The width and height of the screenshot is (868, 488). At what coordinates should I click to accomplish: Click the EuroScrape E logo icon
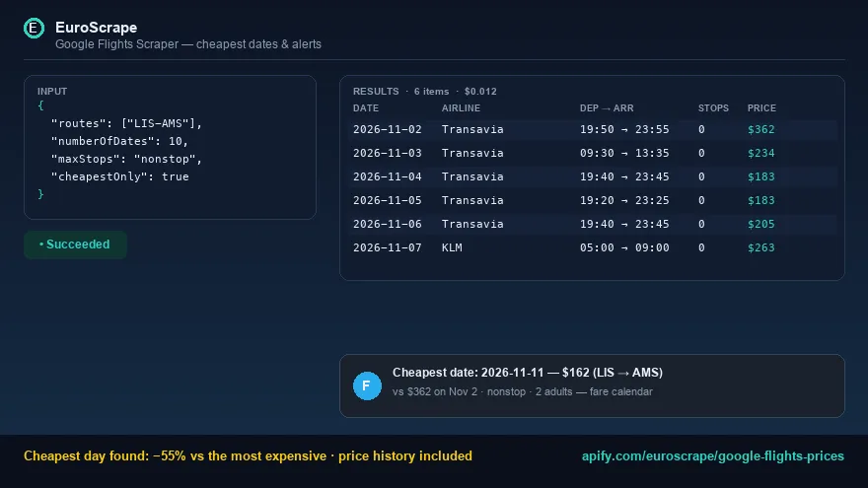click(34, 29)
